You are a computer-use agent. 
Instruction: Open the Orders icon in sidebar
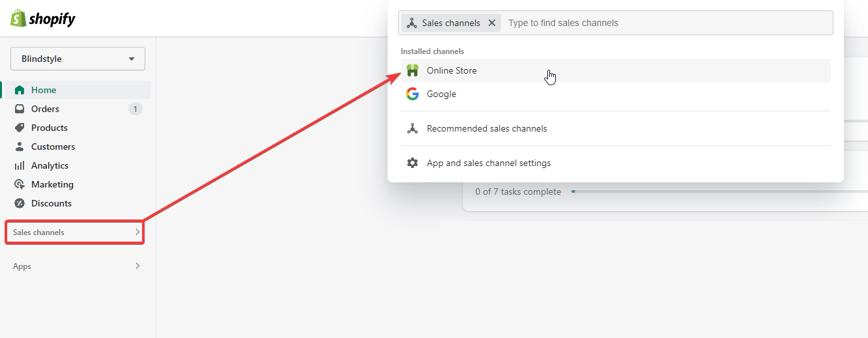pyautogui.click(x=20, y=109)
